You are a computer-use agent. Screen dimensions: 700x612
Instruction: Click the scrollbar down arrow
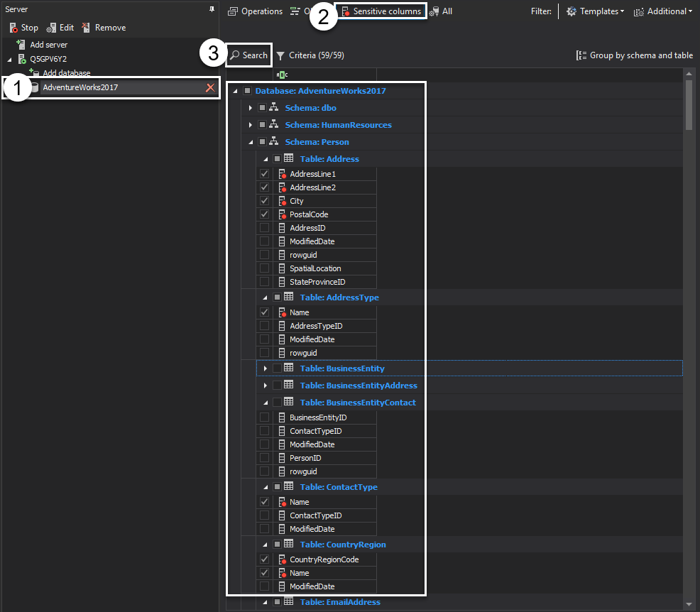[689, 604]
